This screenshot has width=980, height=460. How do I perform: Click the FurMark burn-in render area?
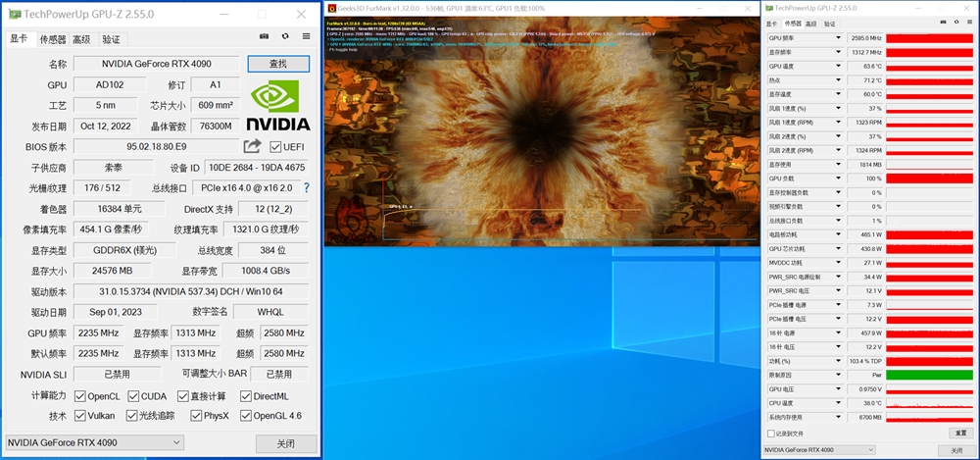(x=542, y=131)
